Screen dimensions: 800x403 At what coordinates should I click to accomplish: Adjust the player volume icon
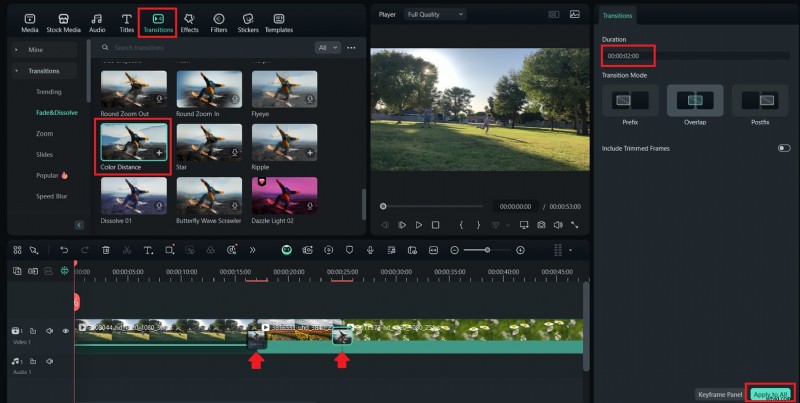click(558, 225)
